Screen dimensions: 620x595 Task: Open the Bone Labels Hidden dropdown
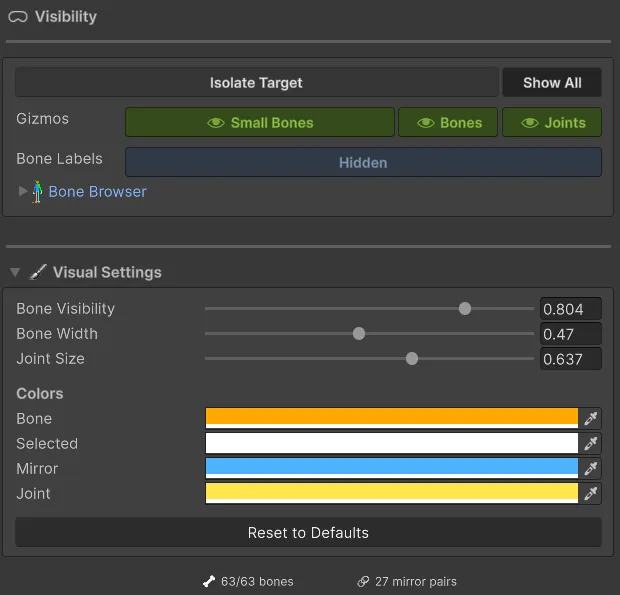click(363, 163)
